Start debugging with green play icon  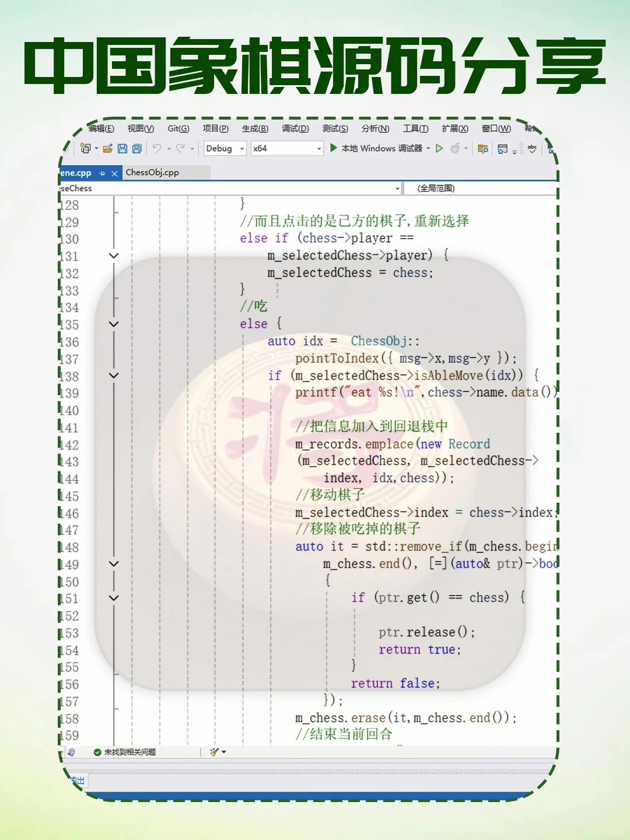point(334,148)
